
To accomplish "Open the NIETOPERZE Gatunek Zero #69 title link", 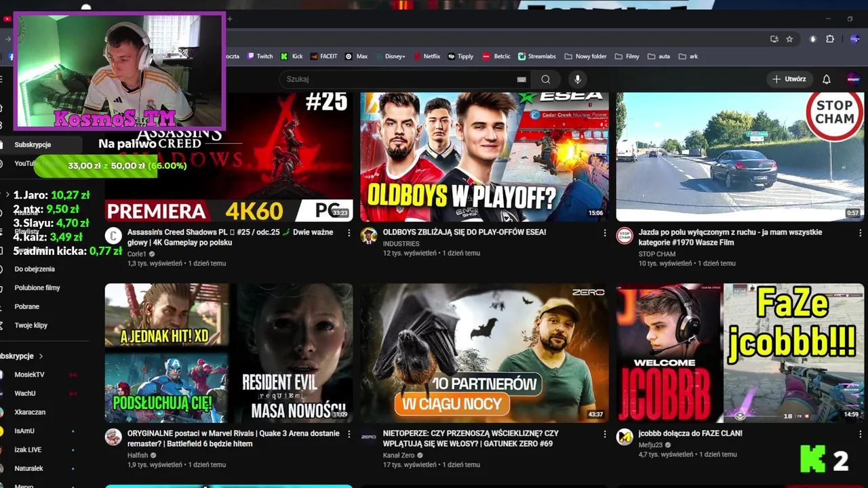I will (x=471, y=439).
